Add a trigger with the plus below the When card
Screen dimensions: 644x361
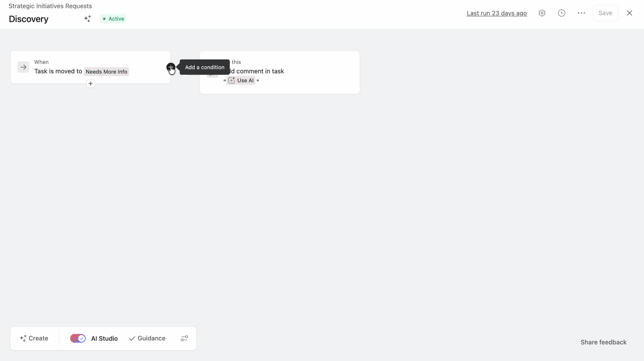tap(91, 84)
